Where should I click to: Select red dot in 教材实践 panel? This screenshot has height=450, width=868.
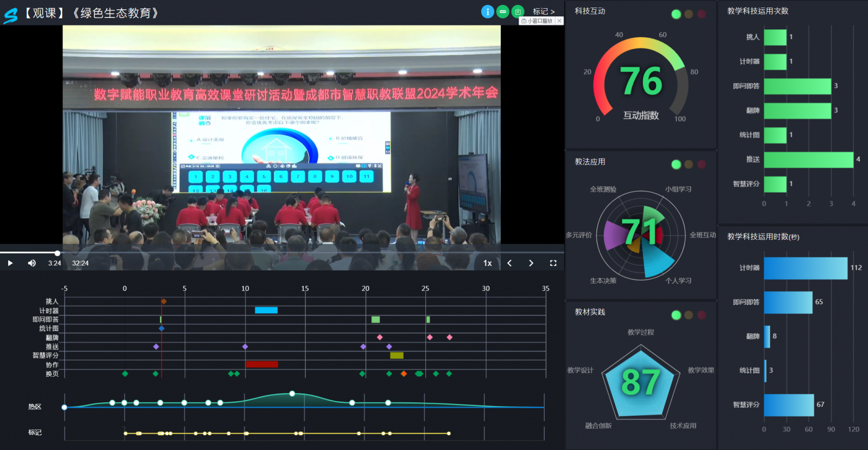701,315
